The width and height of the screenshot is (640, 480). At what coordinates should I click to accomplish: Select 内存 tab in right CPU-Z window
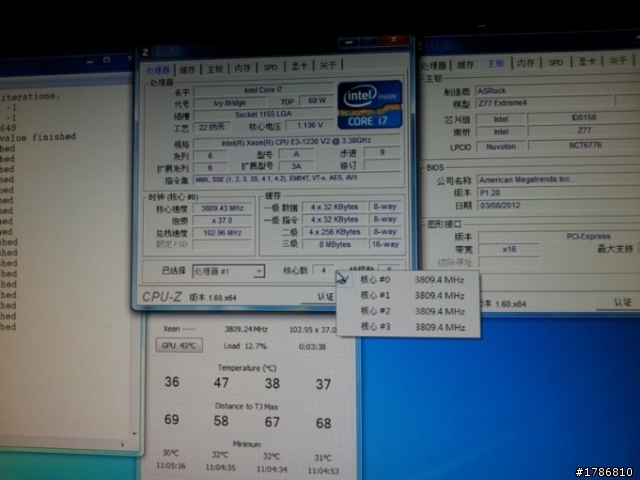[525, 63]
